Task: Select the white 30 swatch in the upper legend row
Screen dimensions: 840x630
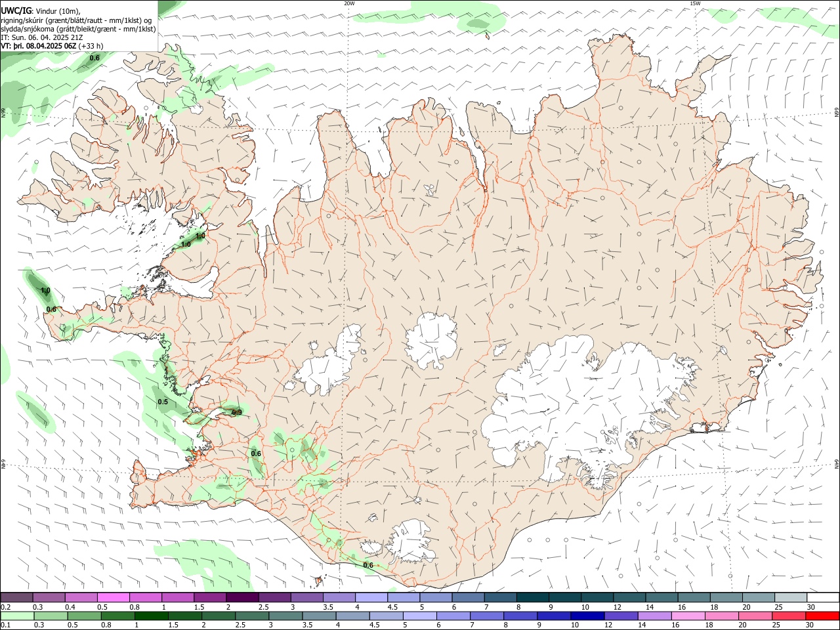Action: [x=822, y=598]
